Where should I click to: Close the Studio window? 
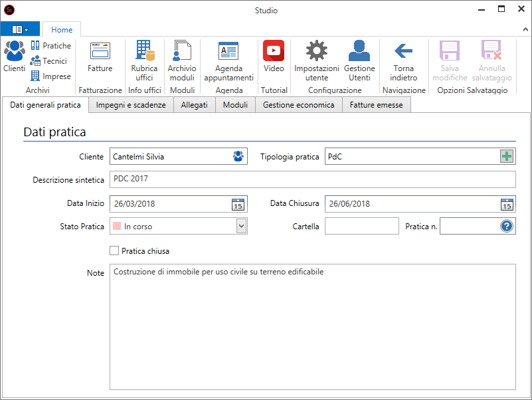pos(521,9)
